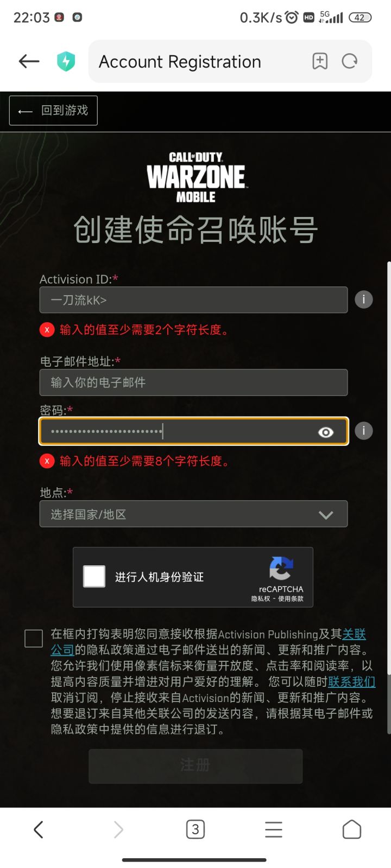Screen dimensions: 391x868
Task: Open the tabs counter showing 3
Action: [x=195, y=829]
